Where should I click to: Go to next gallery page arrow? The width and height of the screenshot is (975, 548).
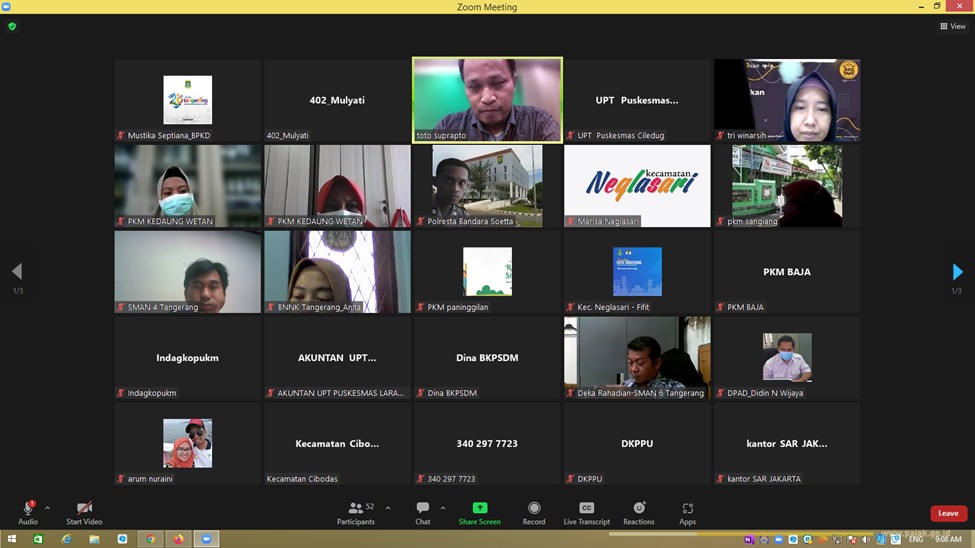[x=957, y=271]
